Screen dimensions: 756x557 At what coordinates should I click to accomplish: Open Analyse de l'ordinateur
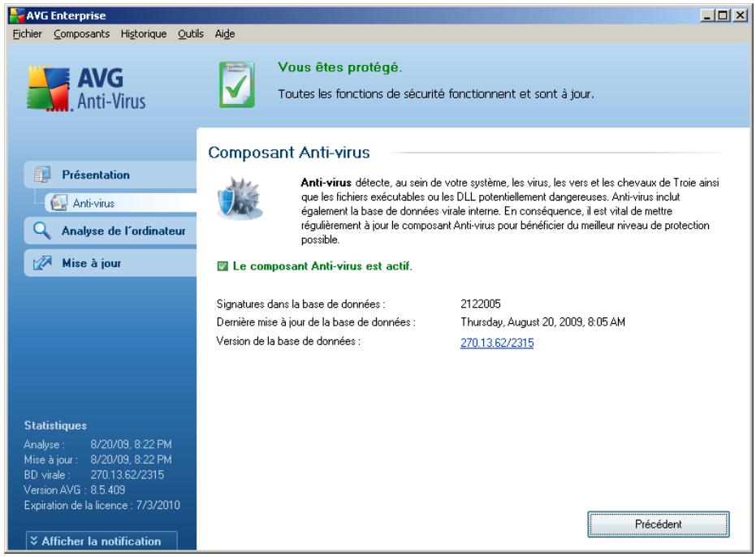tap(110, 231)
